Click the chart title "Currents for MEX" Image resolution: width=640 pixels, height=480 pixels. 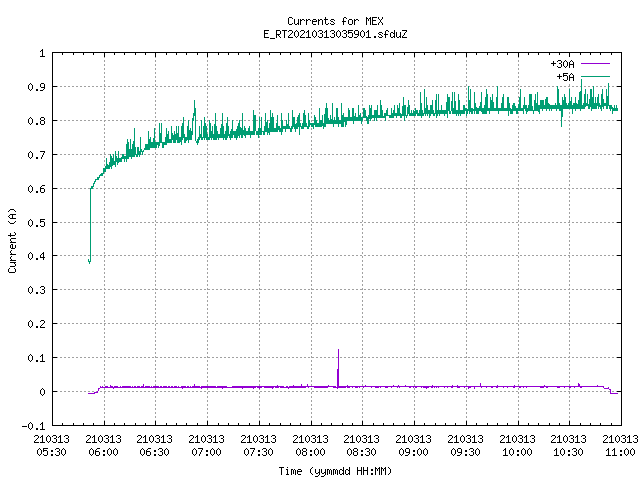[335, 21]
